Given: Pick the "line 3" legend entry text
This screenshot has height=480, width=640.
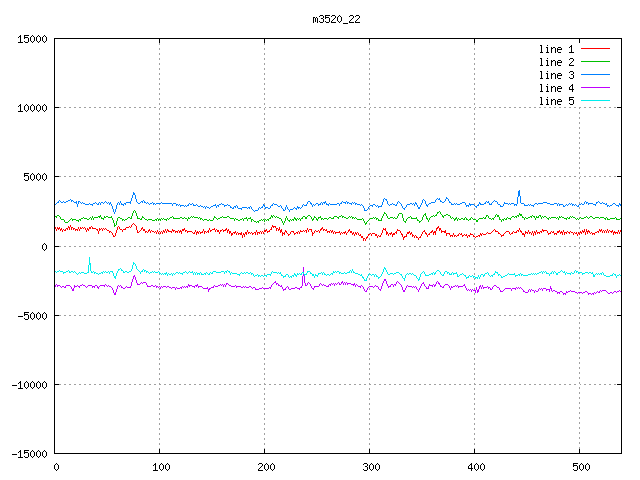Looking at the screenshot, I should click(556, 75).
